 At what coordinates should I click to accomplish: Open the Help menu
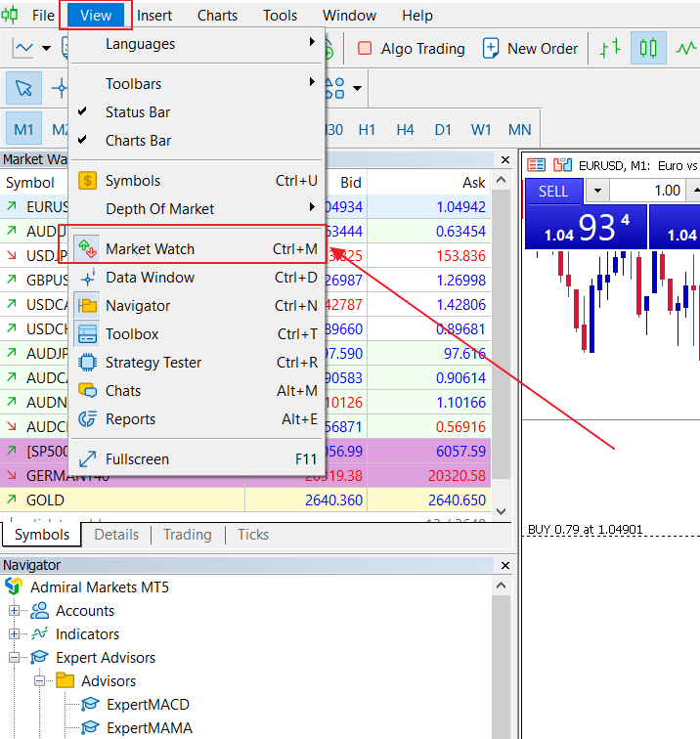pyautogui.click(x=417, y=16)
